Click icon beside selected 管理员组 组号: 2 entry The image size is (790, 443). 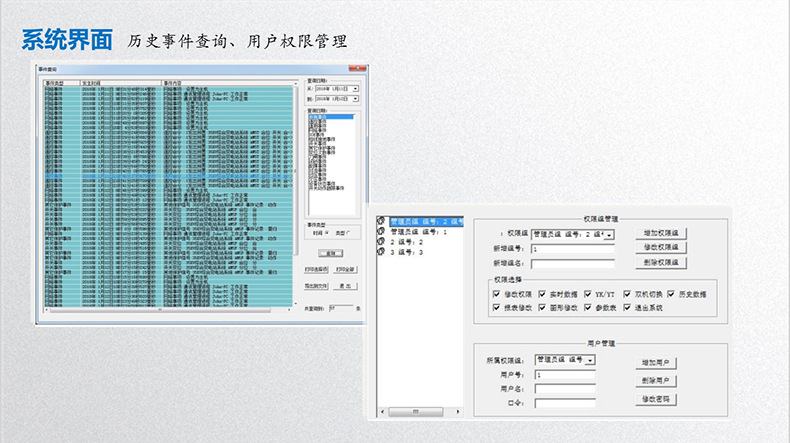click(381, 221)
